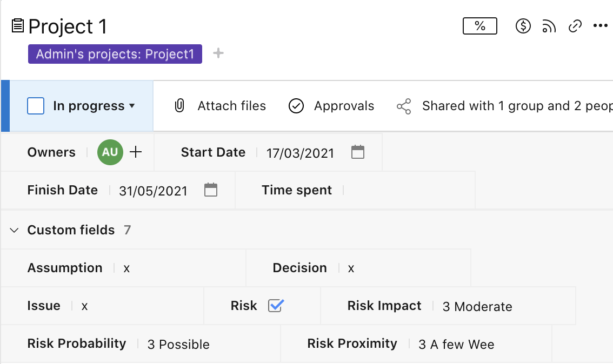Collapse the Custom fields section
Viewport: 613px width, 364px height.
click(15, 230)
